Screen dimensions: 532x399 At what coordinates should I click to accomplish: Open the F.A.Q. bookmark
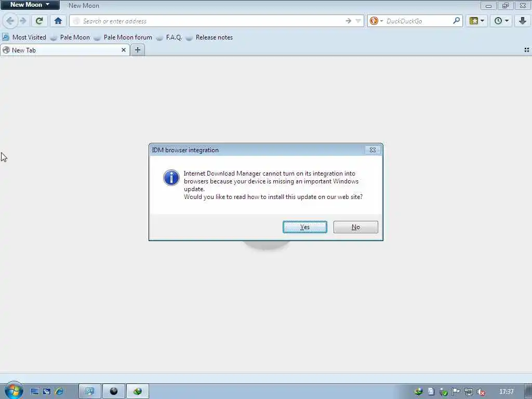(169, 37)
